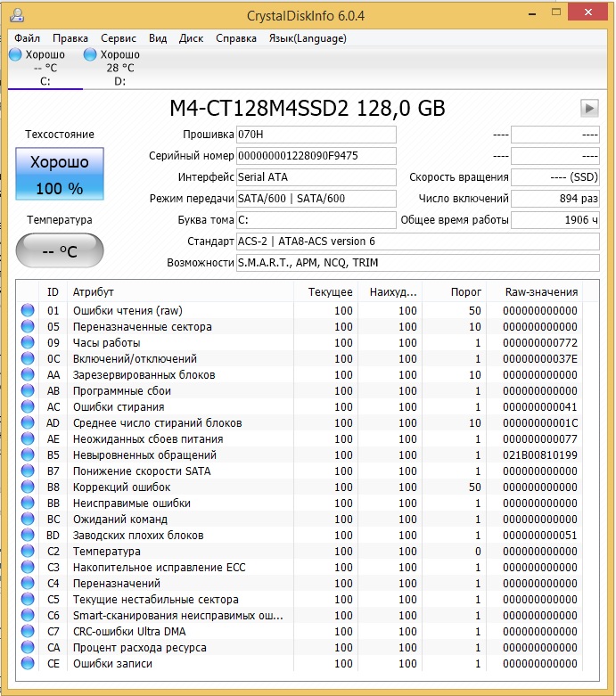Click status icon for attribute C7
This screenshot has height=696, width=616.
[28, 631]
